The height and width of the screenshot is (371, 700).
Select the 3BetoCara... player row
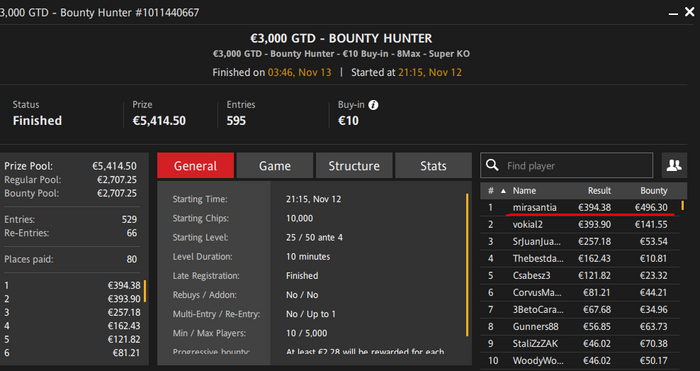pos(580,309)
